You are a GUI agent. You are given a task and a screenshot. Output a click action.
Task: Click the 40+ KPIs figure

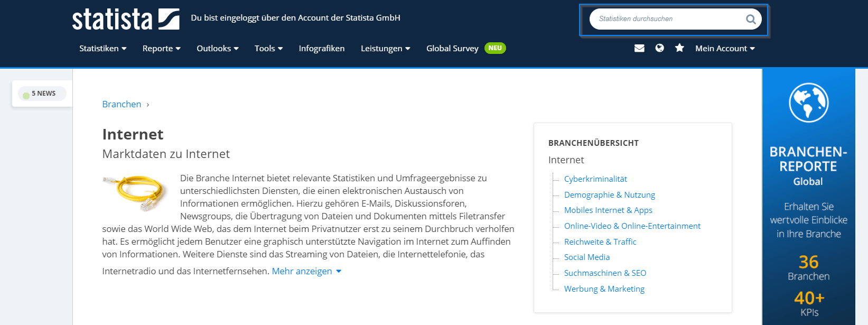pyautogui.click(x=809, y=304)
